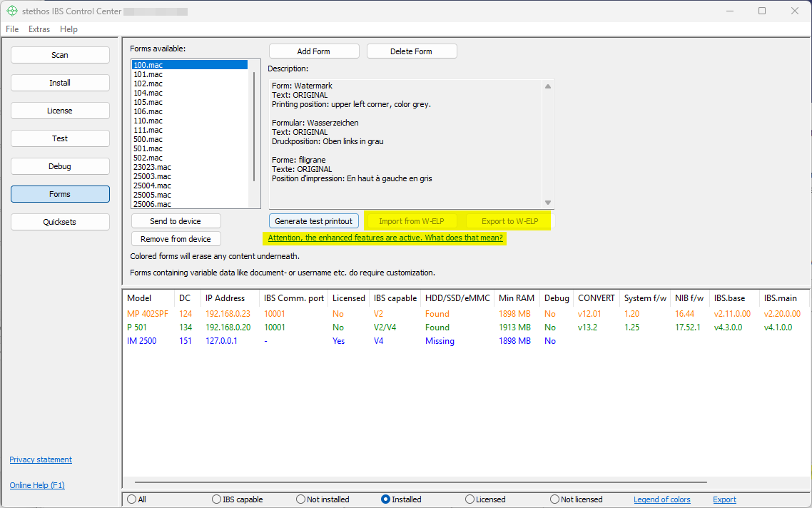The image size is (812, 508).
Task: Sort by the IP Address column header
Action: pyautogui.click(x=225, y=298)
